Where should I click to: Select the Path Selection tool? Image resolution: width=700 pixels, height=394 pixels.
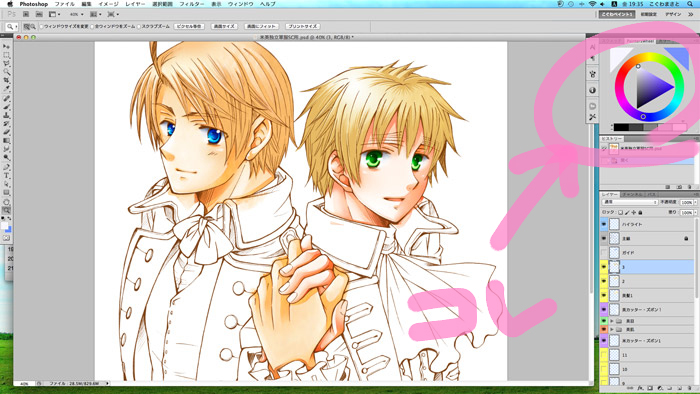click(6, 184)
